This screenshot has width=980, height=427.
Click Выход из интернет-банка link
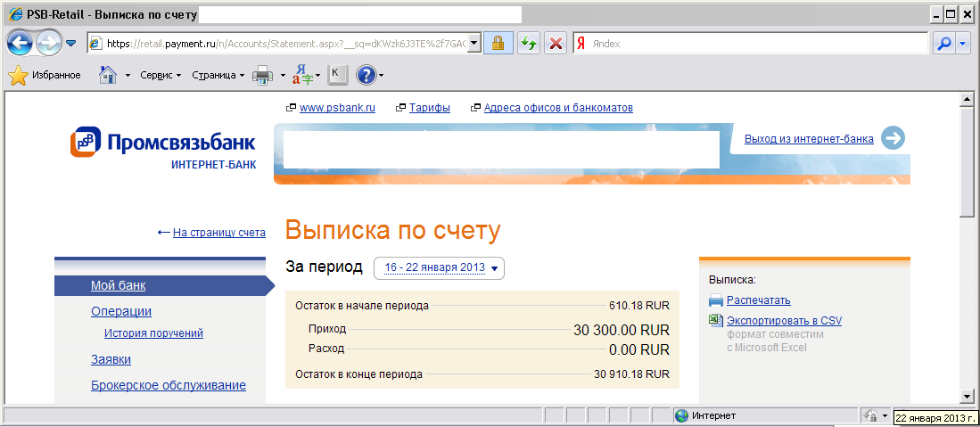pyautogui.click(x=809, y=139)
